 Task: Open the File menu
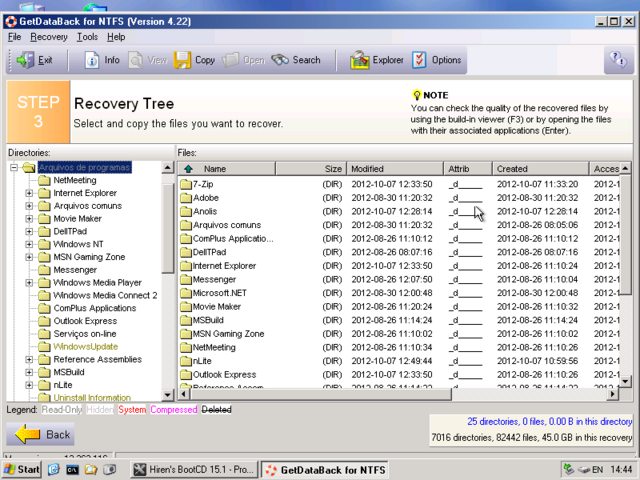pyautogui.click(x=14, y=37)
